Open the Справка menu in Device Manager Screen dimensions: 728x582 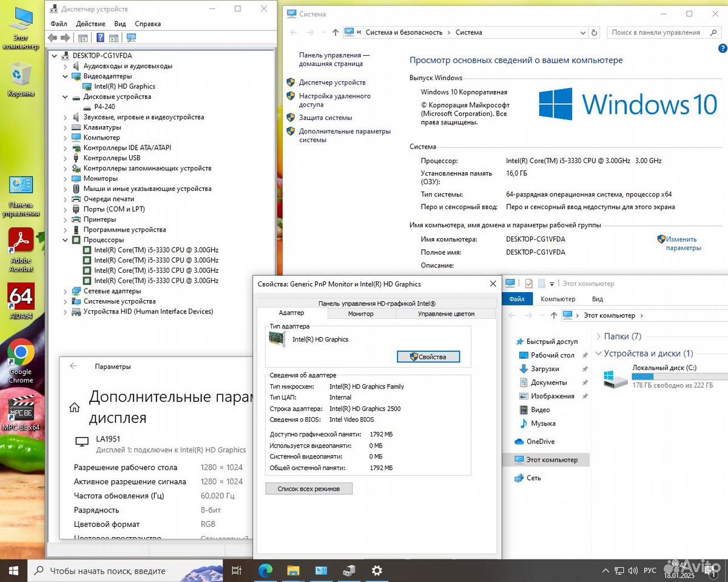pyautogui.click(x=148, y=24)
